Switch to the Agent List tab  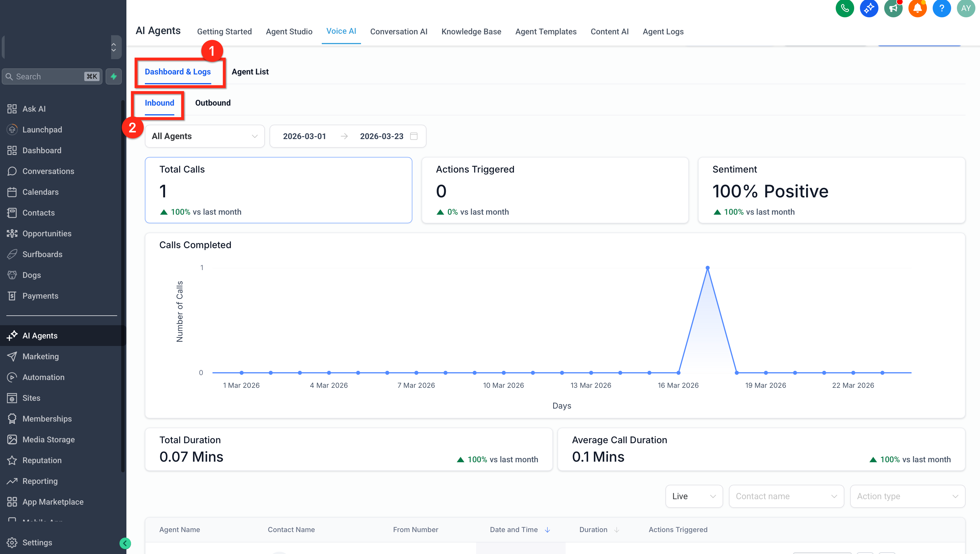[x=250, y=72]
